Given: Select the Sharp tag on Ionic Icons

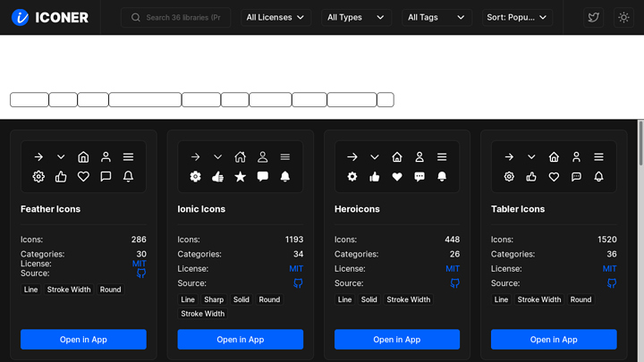Looking at the screenshot, I should coord(214,299).
